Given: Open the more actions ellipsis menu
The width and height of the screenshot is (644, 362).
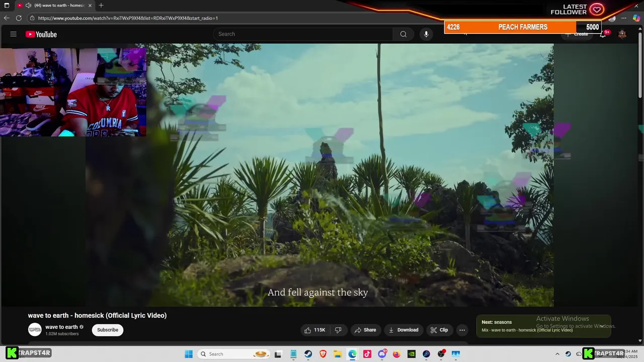Looking at the screenshot, I should 462,330.
